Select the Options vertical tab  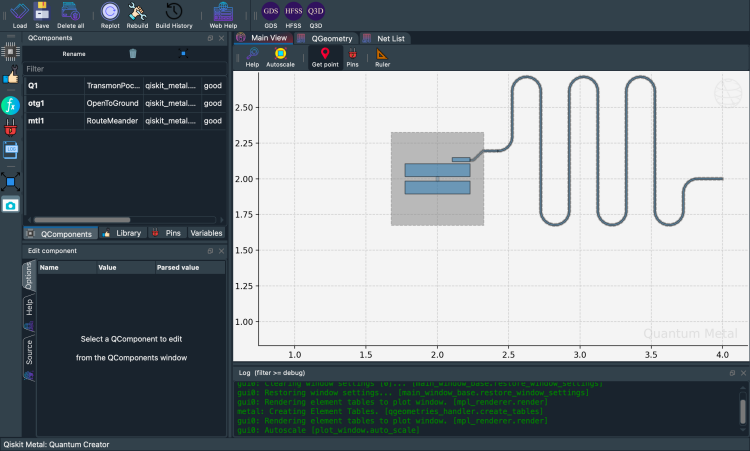[29, 276]
